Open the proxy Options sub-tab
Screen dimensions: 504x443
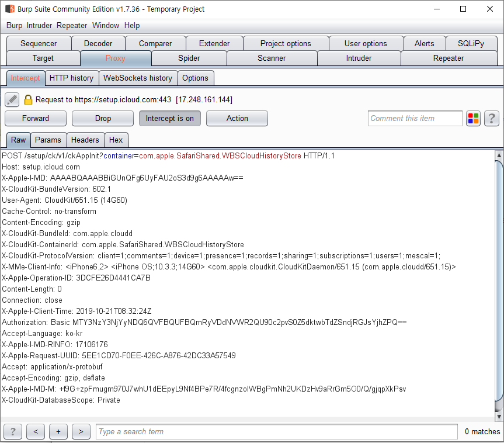(x=195, y=78)
